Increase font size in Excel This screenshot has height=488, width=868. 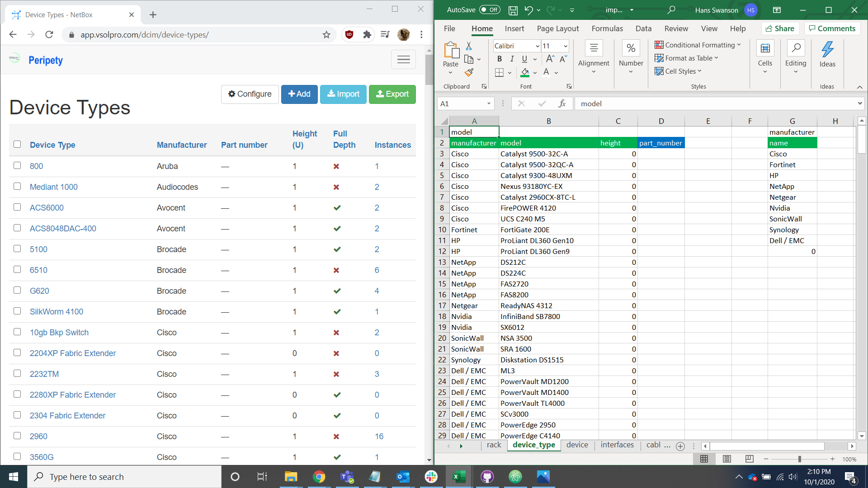click(550, 59)
